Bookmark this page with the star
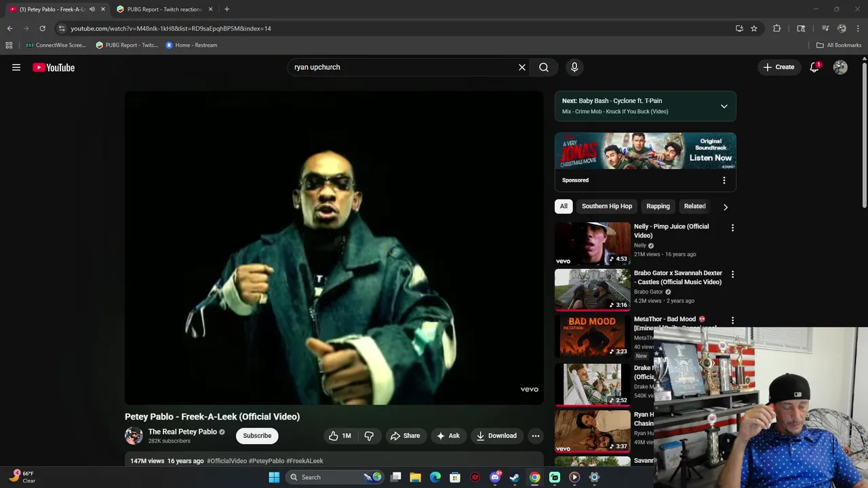The height and width of the screenshot is (488, 868). 753,28
